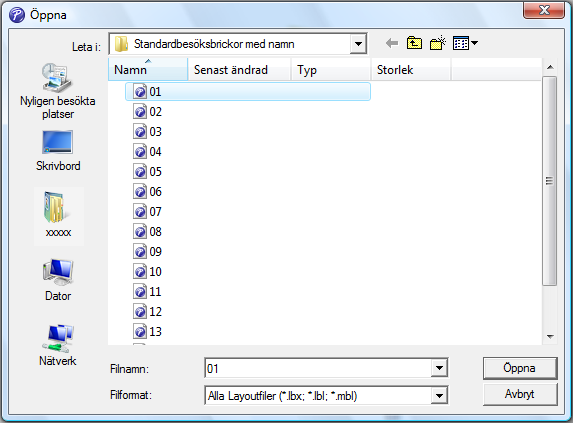Viewport: 573px width, 423px height.
Task: Click the vertical scrollbar down arrow
Action: 550,337
